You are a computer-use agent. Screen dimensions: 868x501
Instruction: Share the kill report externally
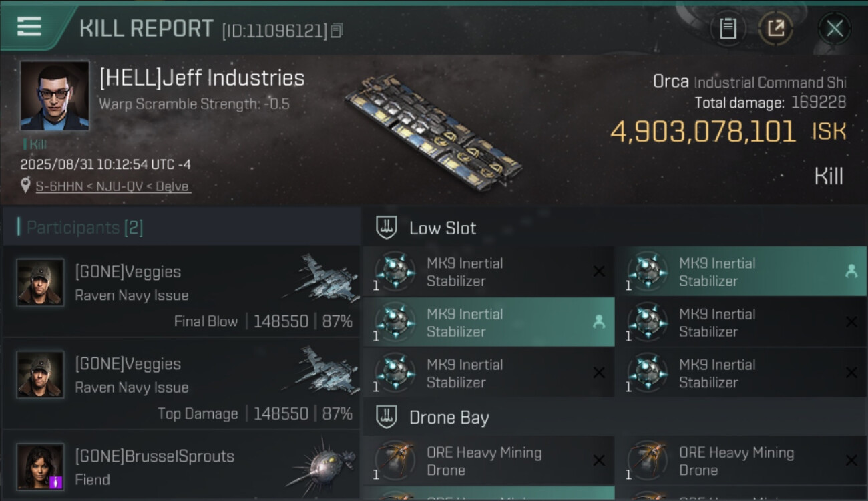click(x=776, y=28)
